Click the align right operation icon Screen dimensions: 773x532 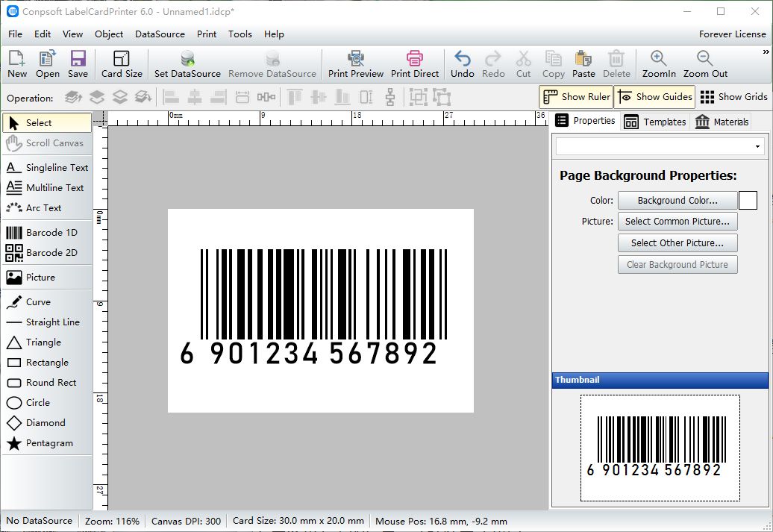[219, 97]
